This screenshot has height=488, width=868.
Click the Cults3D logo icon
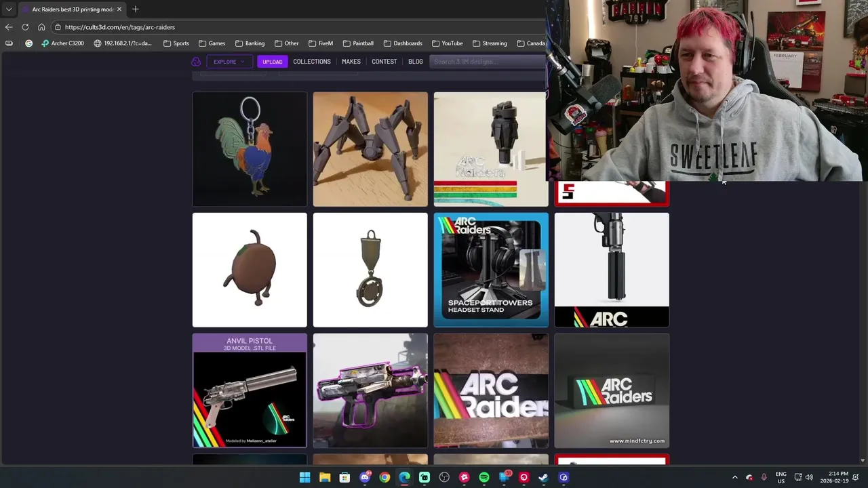coord(196,62)
